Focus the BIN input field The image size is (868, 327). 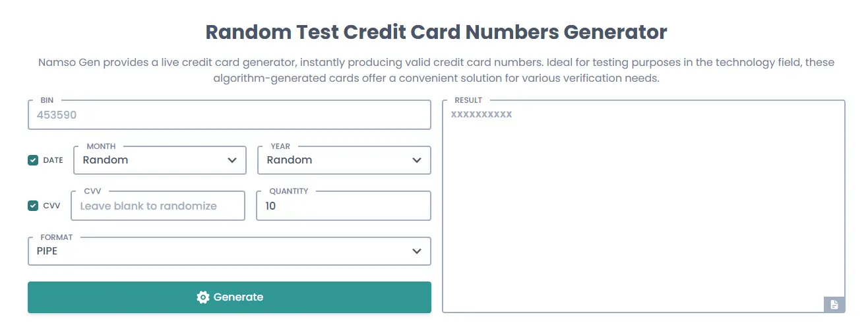pyautogui.click(x=229, y=115)
